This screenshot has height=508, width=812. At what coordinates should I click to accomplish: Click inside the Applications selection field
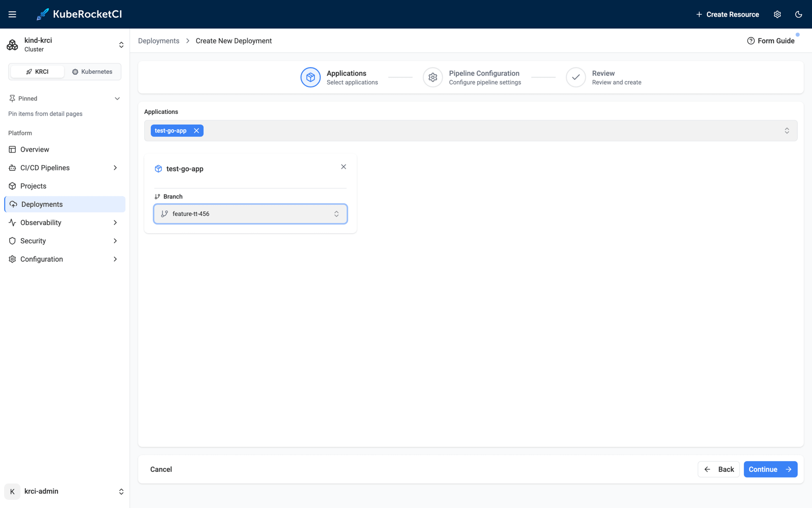pyautogui.click(x=470, y=131)
